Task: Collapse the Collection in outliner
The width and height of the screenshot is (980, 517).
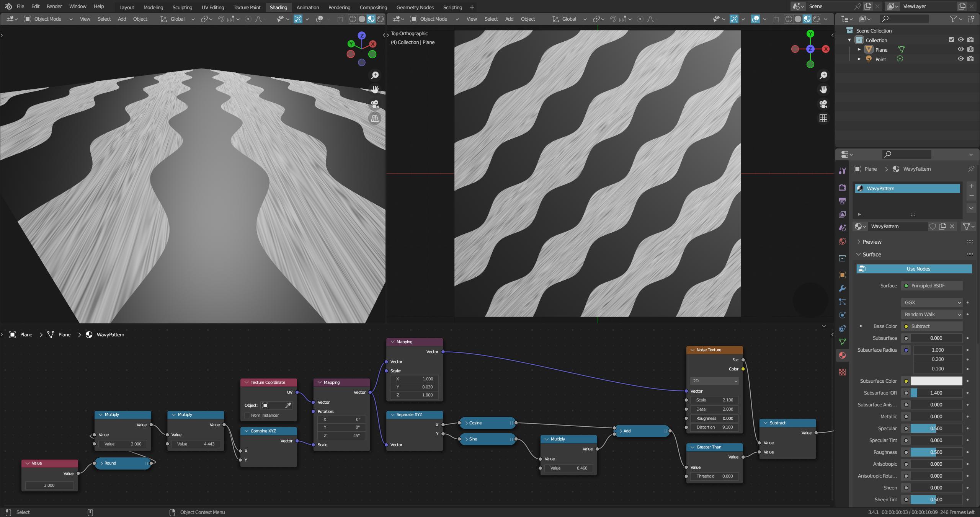Action: [849, 40]
